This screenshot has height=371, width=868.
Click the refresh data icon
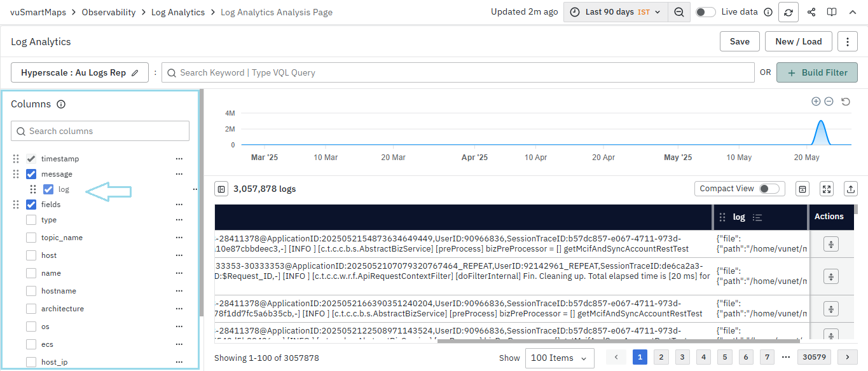789,12
